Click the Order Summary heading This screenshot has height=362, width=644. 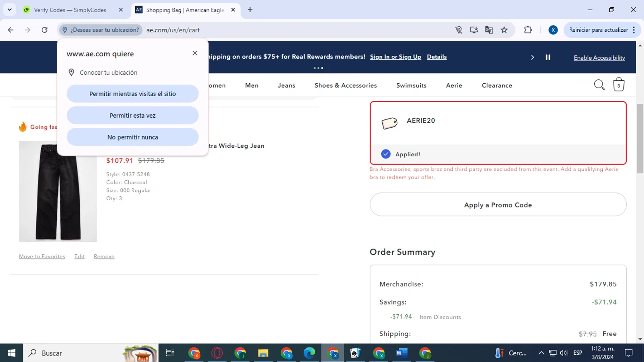pyautogui.click(x=402, y=252)
